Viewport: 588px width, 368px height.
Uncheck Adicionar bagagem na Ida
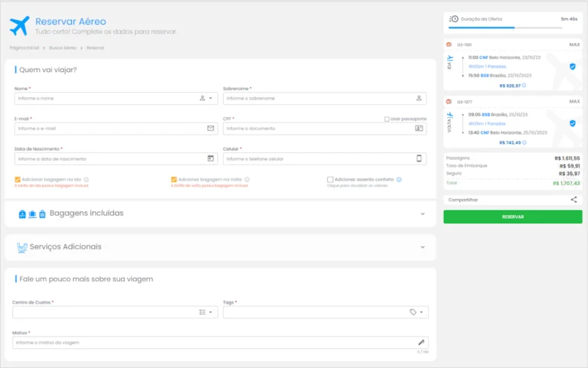(x=18, y=179)
